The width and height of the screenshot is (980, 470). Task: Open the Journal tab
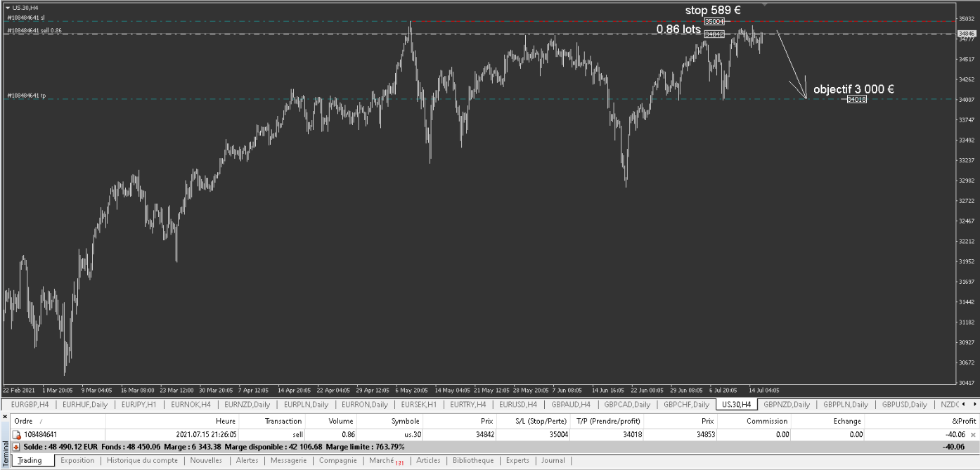(553, 461)
